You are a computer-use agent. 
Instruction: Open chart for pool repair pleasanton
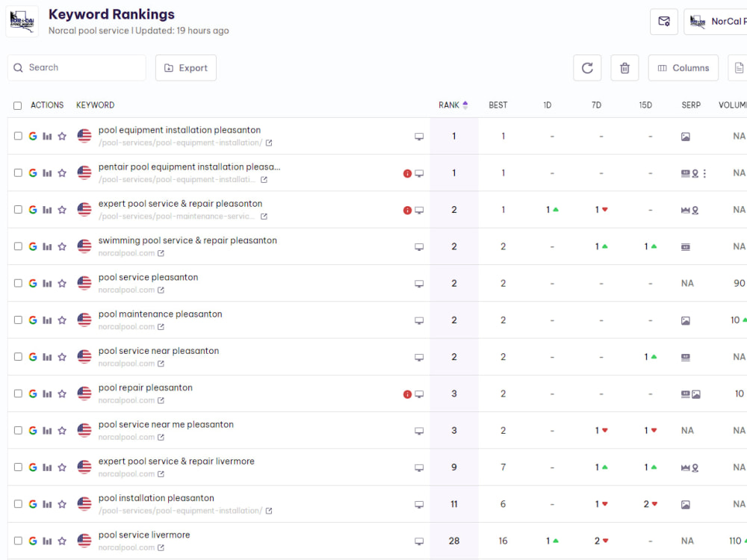tap(47, 393)
